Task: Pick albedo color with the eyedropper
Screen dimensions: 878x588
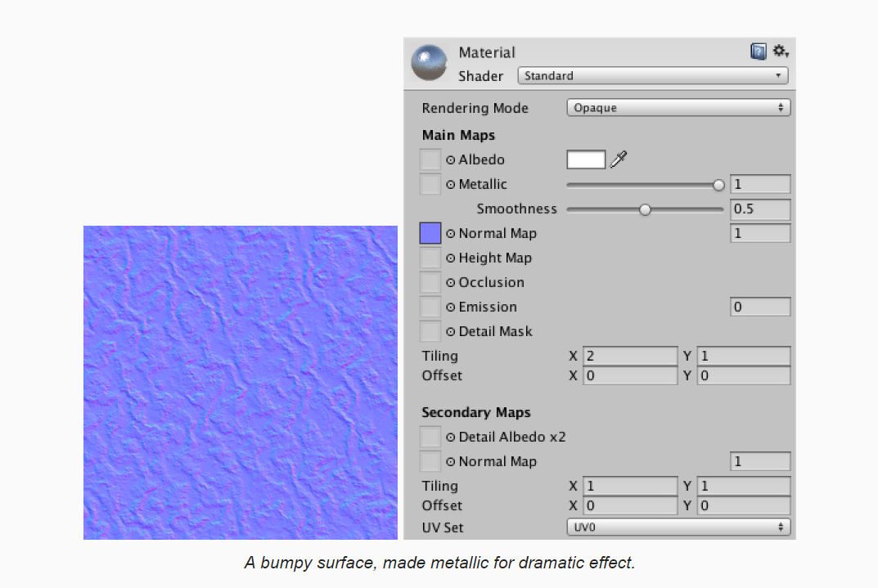Action: click(x=619, y=159)
